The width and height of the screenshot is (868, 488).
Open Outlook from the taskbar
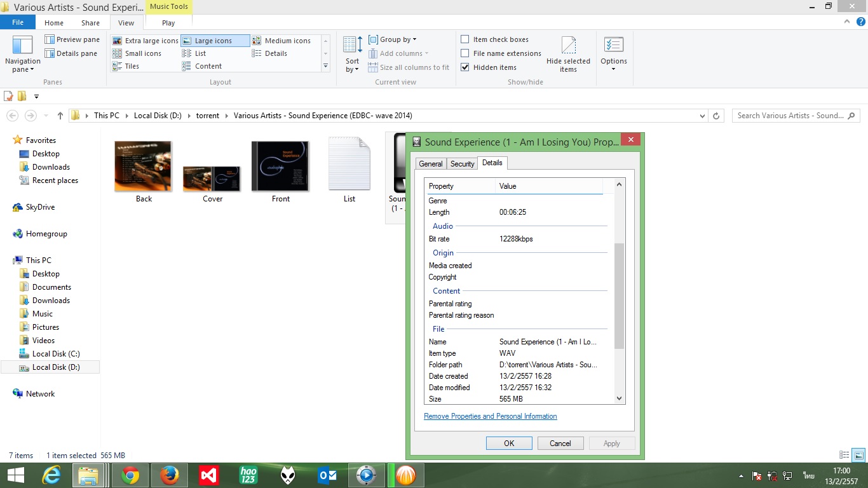point(327,475)
